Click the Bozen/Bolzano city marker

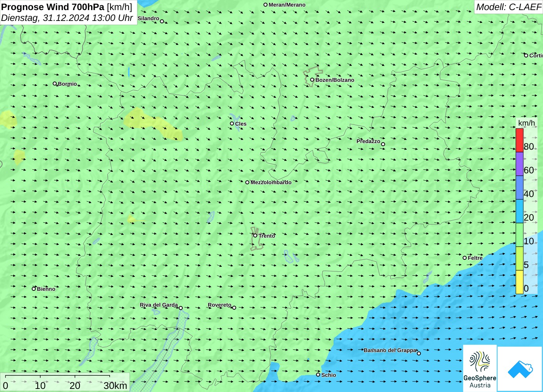tap(312, 80)
